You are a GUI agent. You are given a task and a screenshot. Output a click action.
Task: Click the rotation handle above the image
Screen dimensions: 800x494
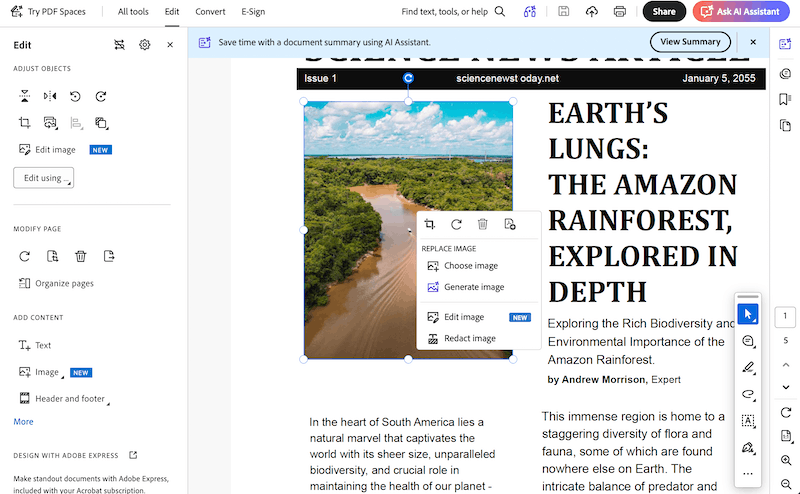408,78
